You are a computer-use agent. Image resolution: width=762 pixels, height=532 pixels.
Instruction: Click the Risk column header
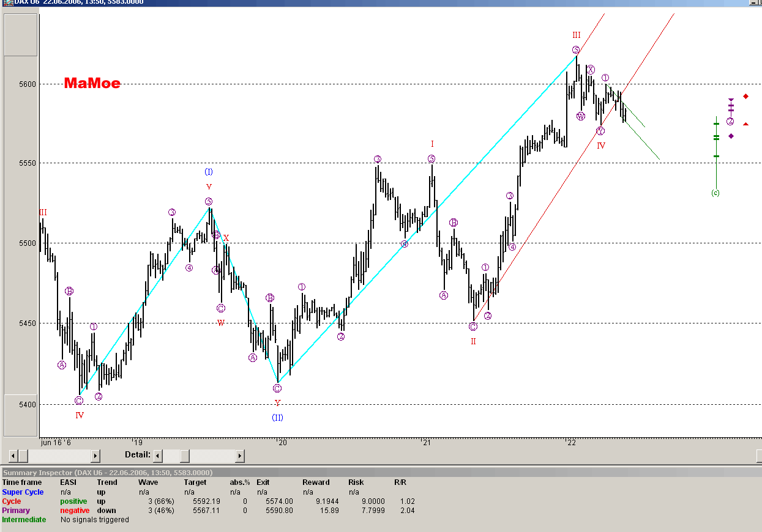356,482
